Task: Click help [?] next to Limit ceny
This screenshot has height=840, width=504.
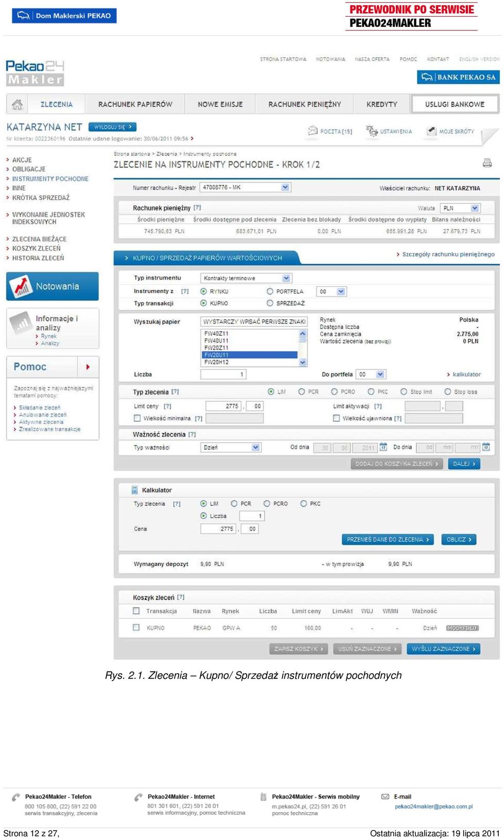Action: click(x=167, y=406)
